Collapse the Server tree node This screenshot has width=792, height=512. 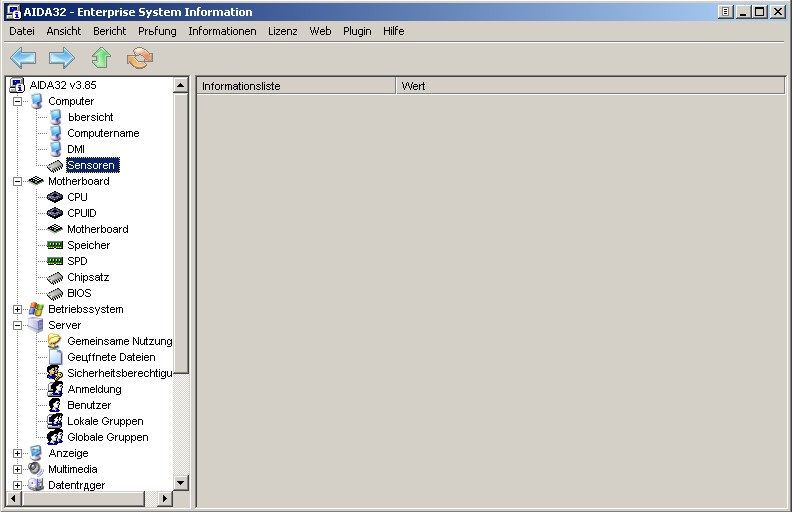click(x=17, y=325)
